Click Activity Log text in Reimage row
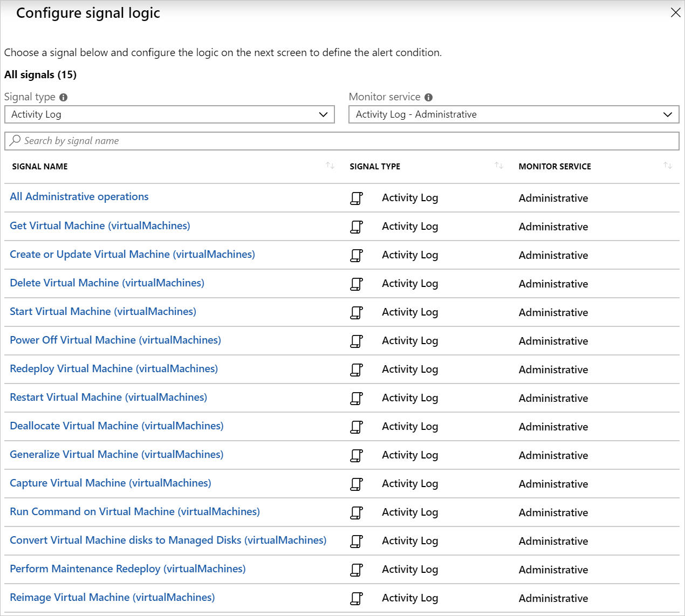685x616 pixels. [410, 599]
